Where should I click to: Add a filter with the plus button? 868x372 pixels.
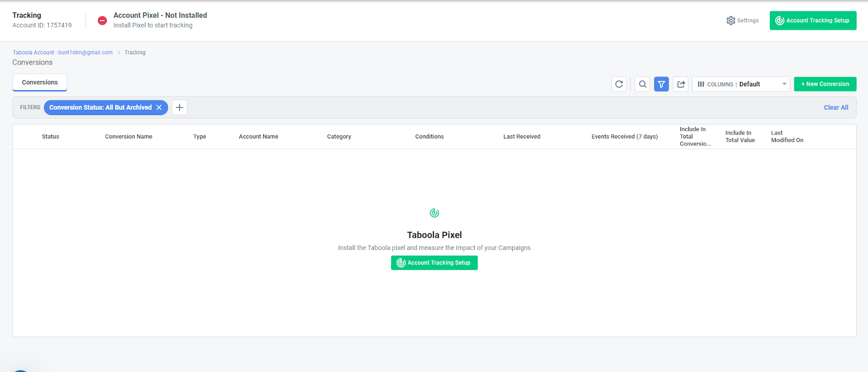pyautogui.click(x=180, y=108)
